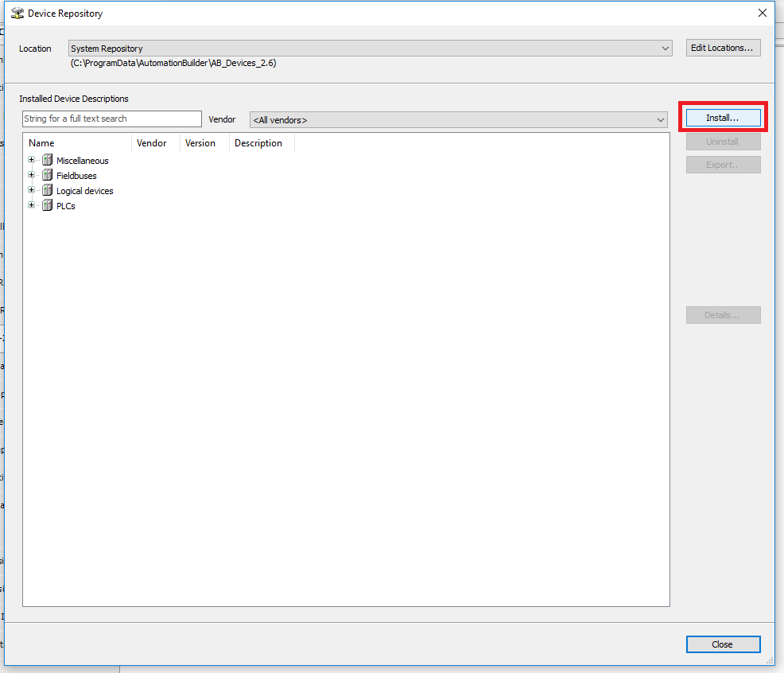784x673 pixels.
Task: Click the PLCs category device icon
Action: click(47, 205)
